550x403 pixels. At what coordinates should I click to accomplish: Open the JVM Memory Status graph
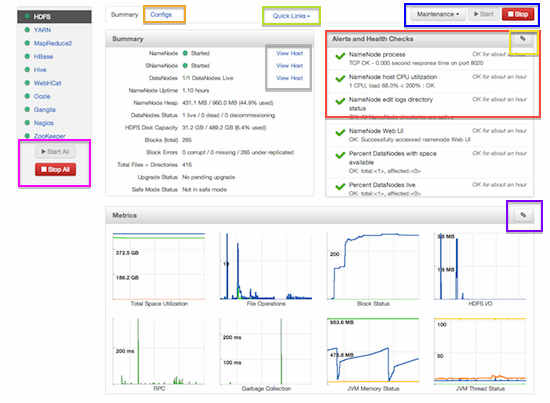click(x=373, y=354)
